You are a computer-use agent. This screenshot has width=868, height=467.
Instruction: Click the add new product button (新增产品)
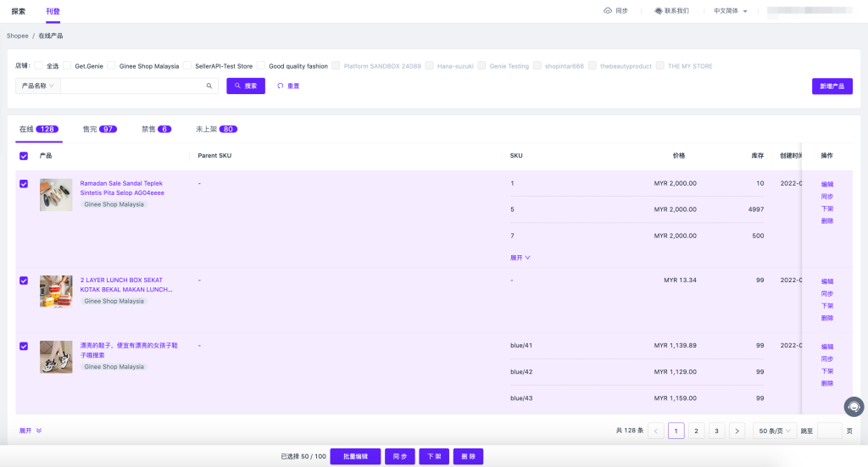pyautogui.click(x=832, y=86)
